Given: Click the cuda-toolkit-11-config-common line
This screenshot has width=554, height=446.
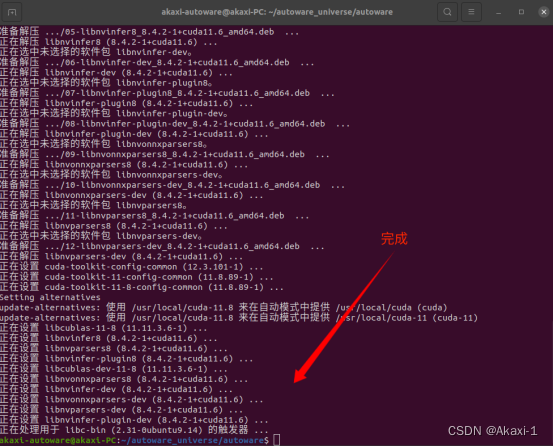Looking at the screenshot, I should coord(137,277).
